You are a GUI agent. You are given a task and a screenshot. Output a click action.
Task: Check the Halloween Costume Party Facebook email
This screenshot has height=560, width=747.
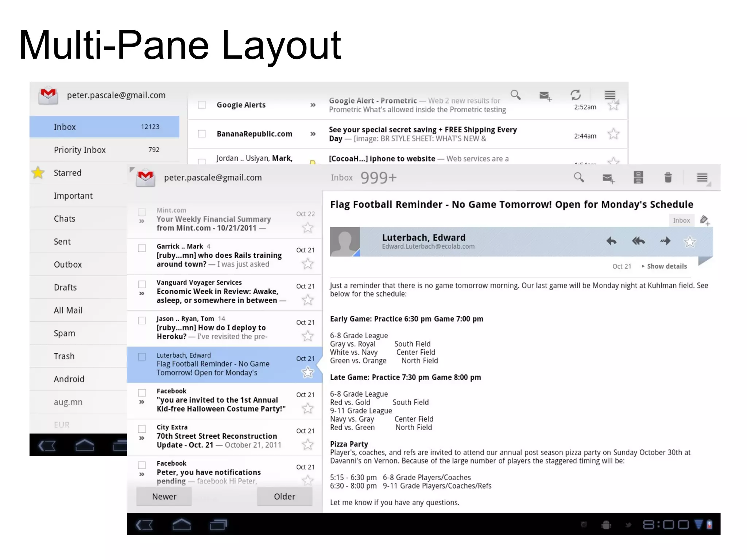(x=142, y=393)
